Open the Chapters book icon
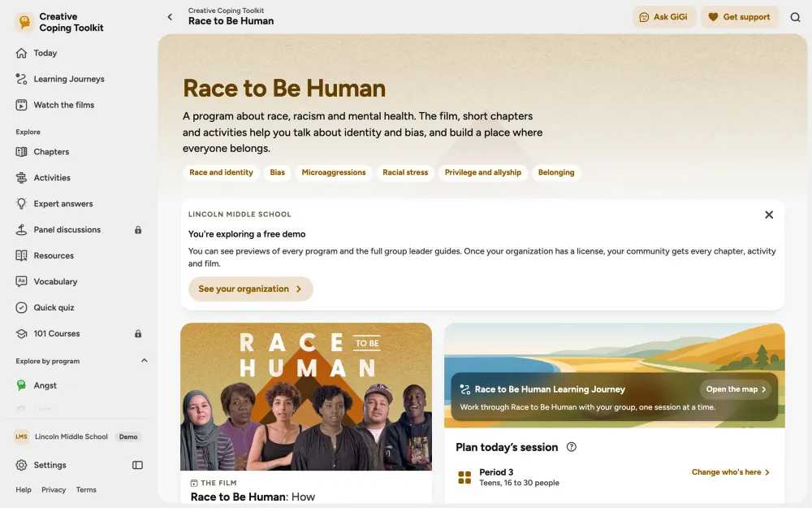Viewport: 812px width, 508px height. point(21,152)
